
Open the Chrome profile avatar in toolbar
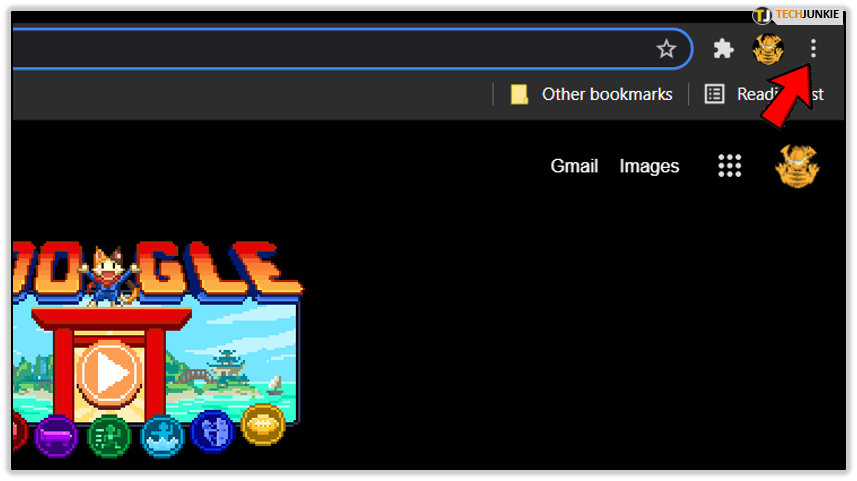point(768,49)
